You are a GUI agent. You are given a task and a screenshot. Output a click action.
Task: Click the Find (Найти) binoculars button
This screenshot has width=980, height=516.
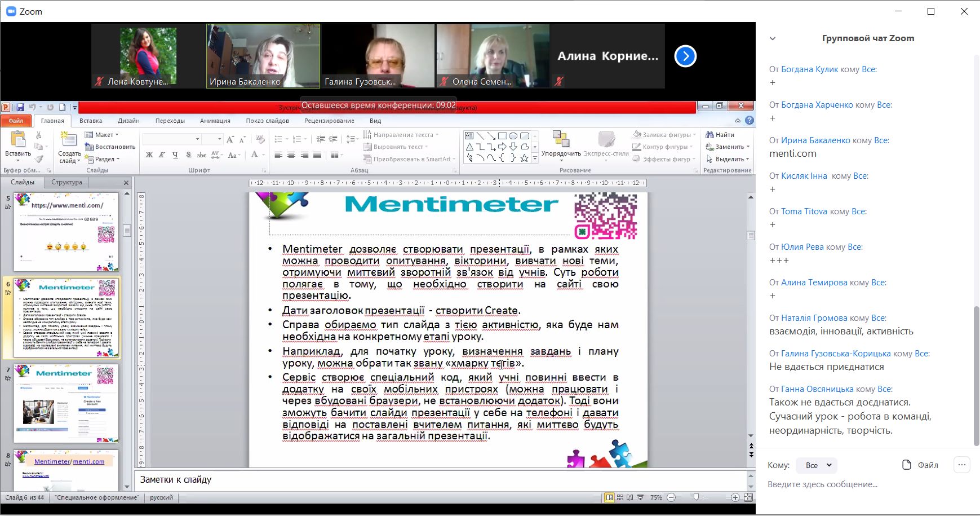click(x=720, y=135)
